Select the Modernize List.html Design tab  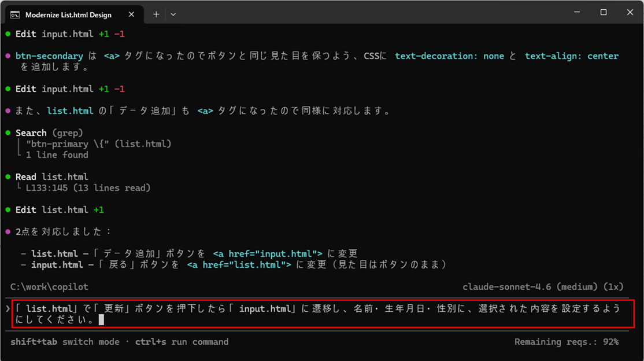68,14
